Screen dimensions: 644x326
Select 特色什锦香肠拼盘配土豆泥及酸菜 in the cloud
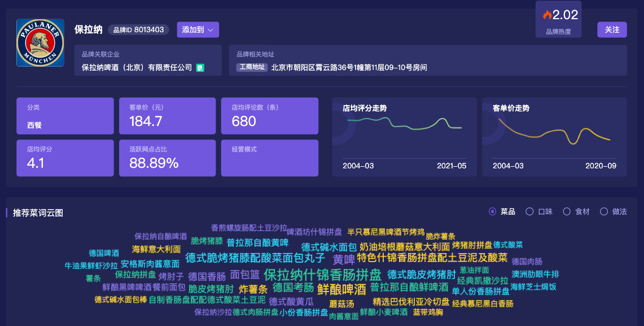[x=432, y=258]
